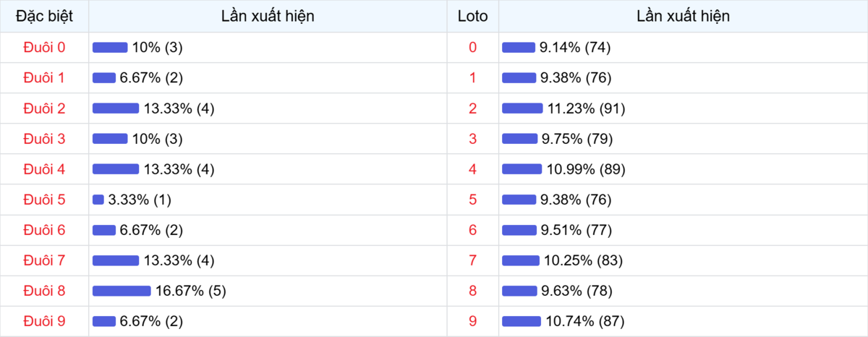The width and height of the screenshot is (868, 337).
Task: Click the bar next to 11.23% (91)
Action: tap(522, 108)
